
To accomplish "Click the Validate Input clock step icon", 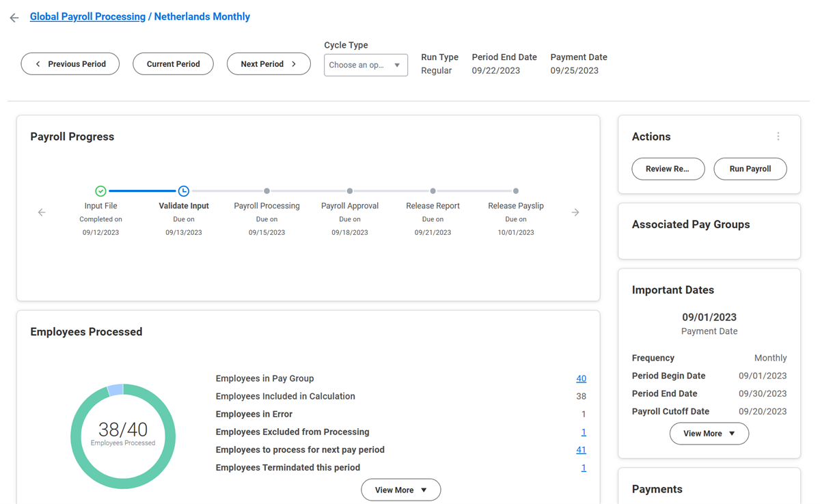I will click(184, 191).
